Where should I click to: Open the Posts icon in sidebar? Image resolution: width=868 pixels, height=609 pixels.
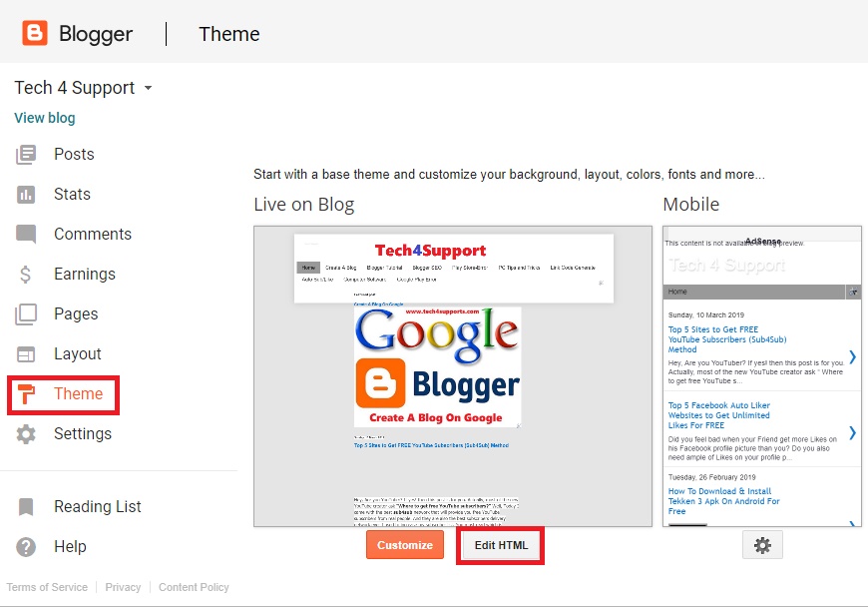26,154
